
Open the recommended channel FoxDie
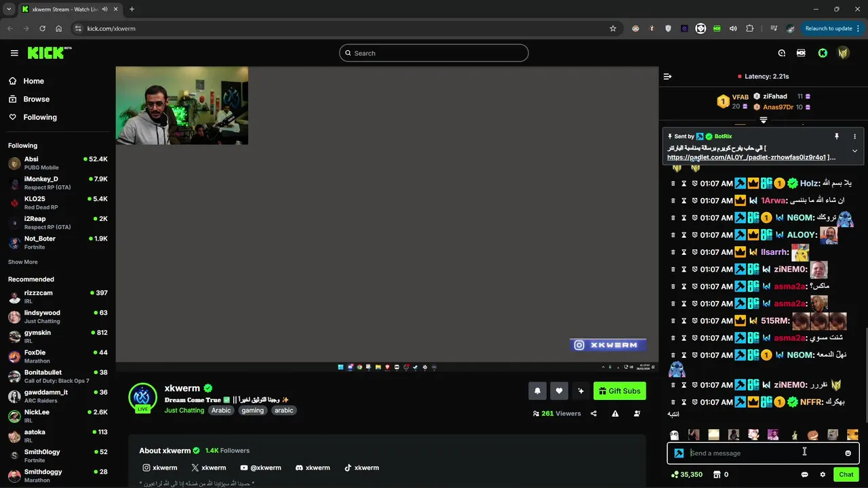58,356
